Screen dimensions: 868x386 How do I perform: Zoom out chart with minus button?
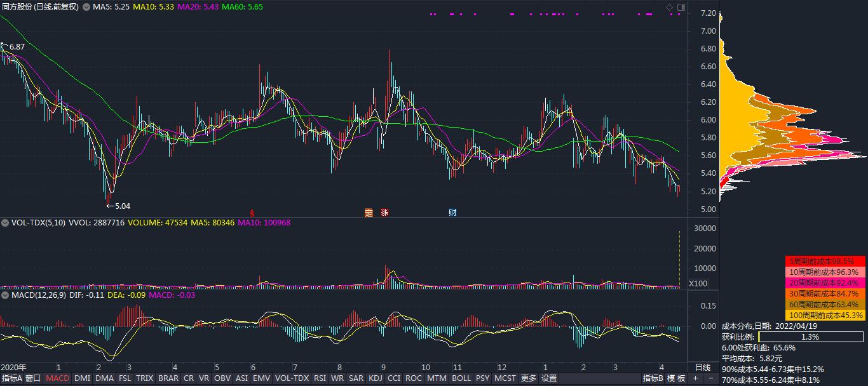click(x=710, y=378)
